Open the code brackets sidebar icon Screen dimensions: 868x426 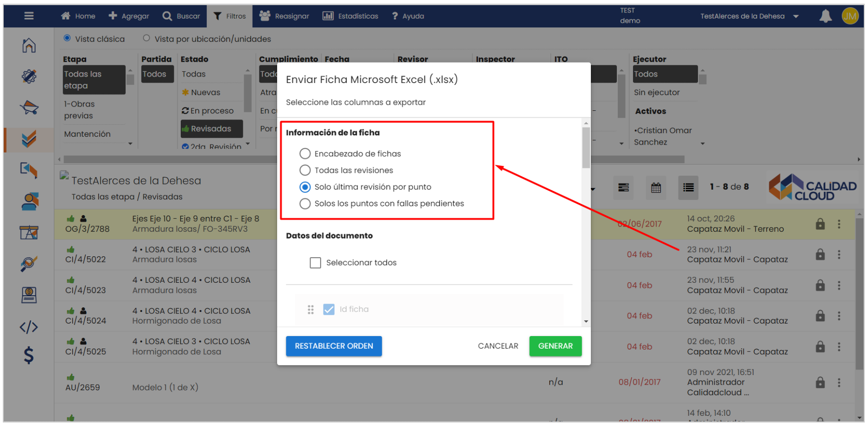pyautogui.click(x=29, y=327)
